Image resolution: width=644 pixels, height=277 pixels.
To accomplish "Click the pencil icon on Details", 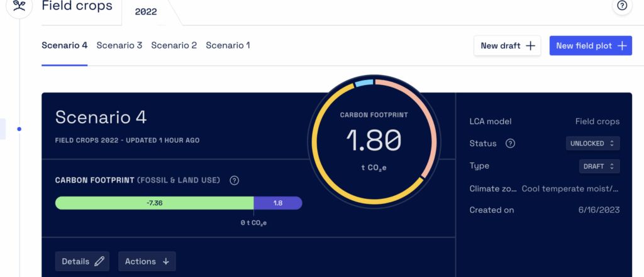I will click(x=99, y=261).
